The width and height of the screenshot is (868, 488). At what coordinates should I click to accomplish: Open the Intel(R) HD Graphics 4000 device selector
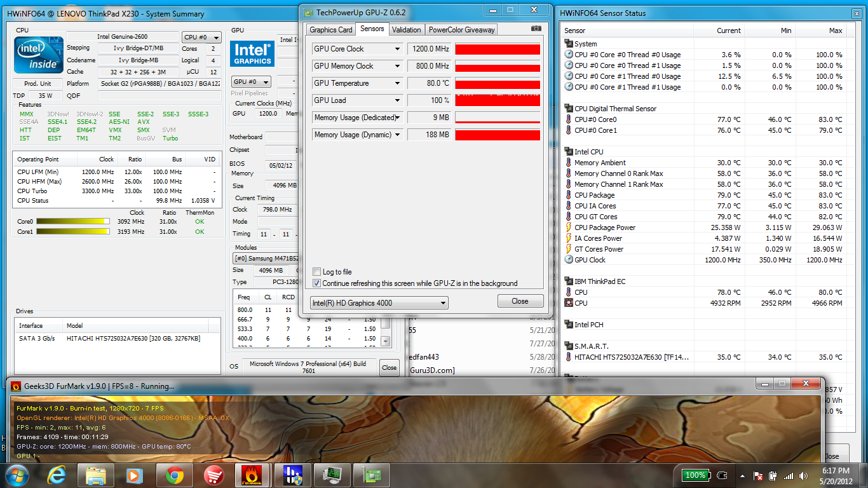379,303
